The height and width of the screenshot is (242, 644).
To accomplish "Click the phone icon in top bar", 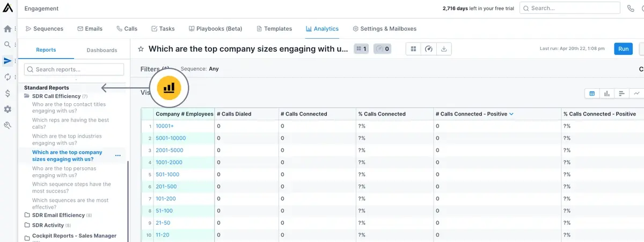I will click(x=630, y=9).
